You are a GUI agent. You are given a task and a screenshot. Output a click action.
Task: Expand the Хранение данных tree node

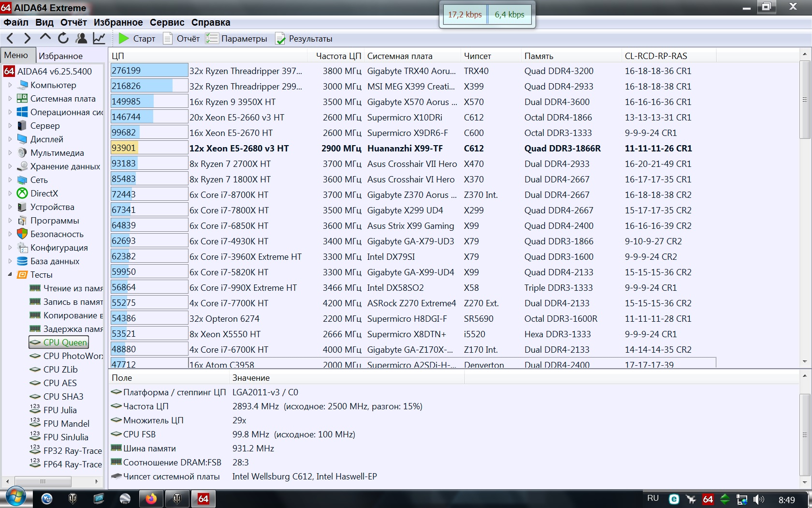tap(10, 166)
